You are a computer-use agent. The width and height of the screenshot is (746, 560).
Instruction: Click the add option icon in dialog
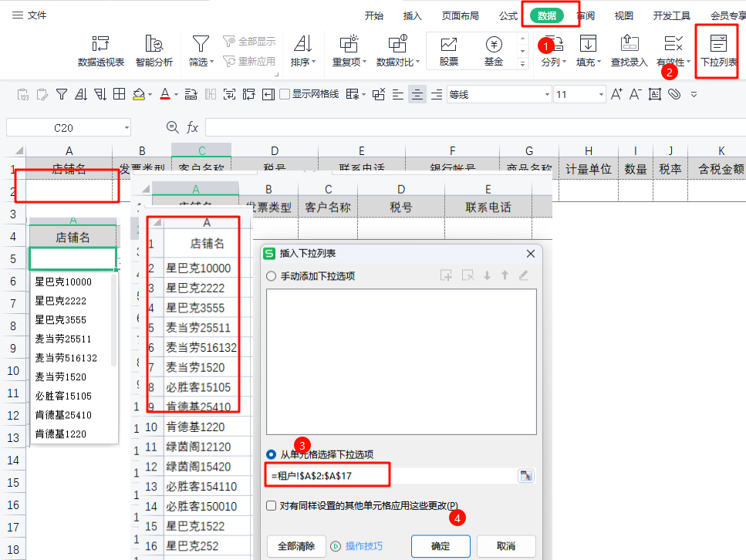(446, 275)
